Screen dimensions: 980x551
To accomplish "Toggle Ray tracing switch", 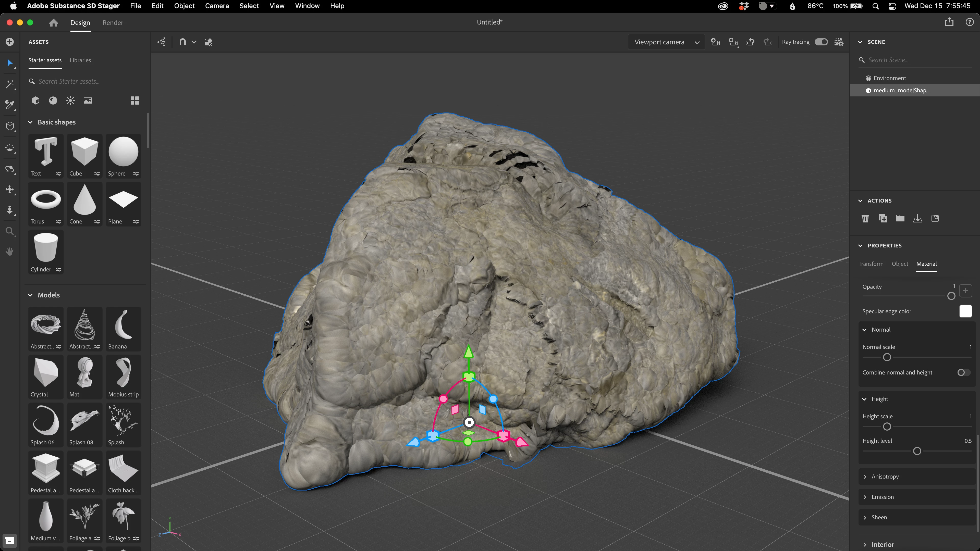I will pyautogui.click(x=821, y=42).
